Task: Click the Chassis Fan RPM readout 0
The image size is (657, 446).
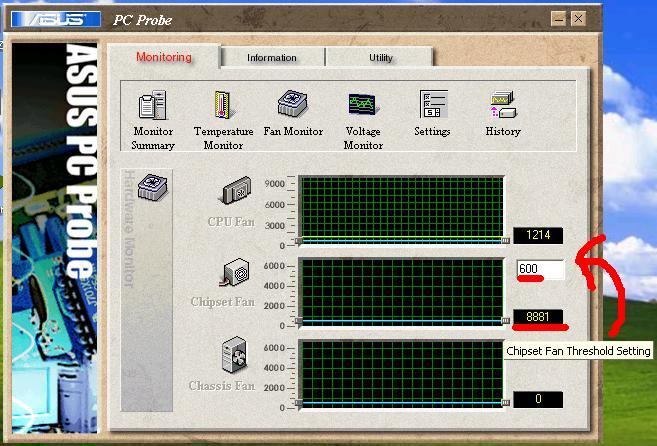Action: (538, 399)
